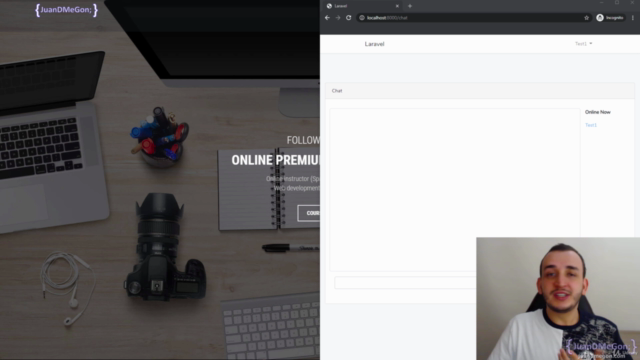Click the Laravel brand link in navbar
Screen dimensions: 640x360
(x=374, y=44)
